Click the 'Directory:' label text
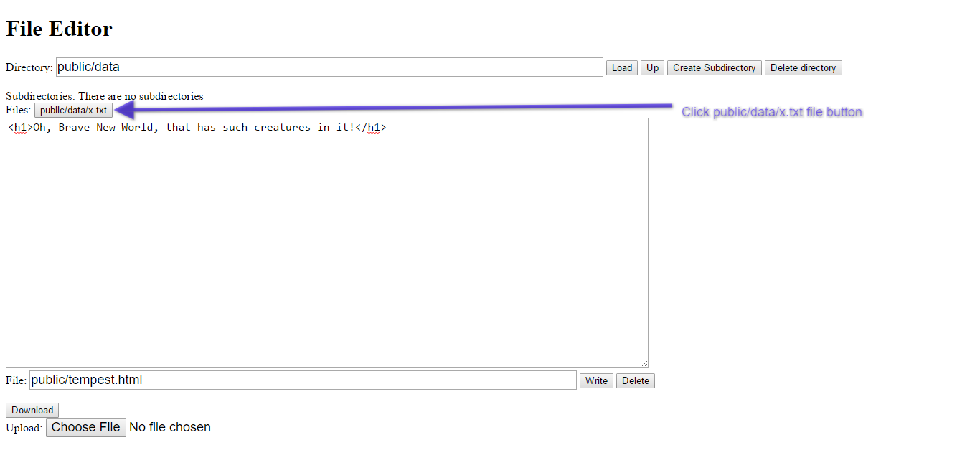Viewport: 980px width, 458px height. tap(29, 67)
